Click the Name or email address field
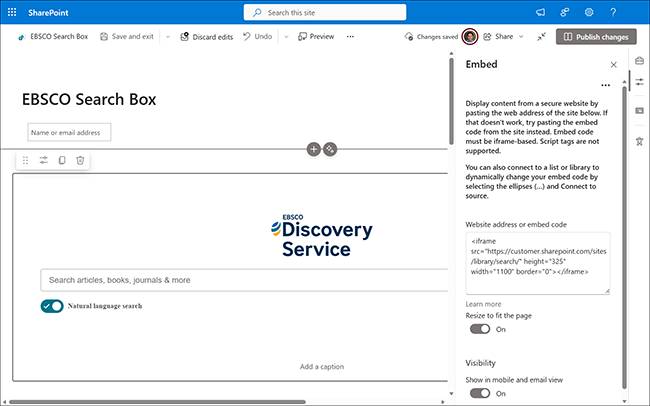The width and height of the screenshot is (650, 406). 69,132
